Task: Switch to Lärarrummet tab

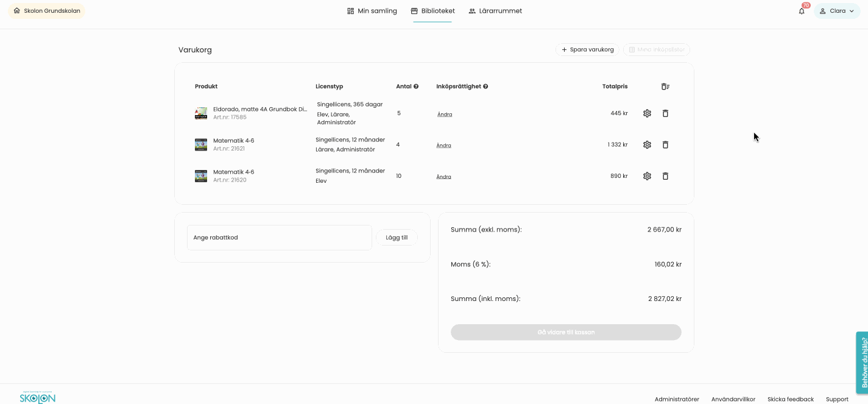Action: pos(495,11)
